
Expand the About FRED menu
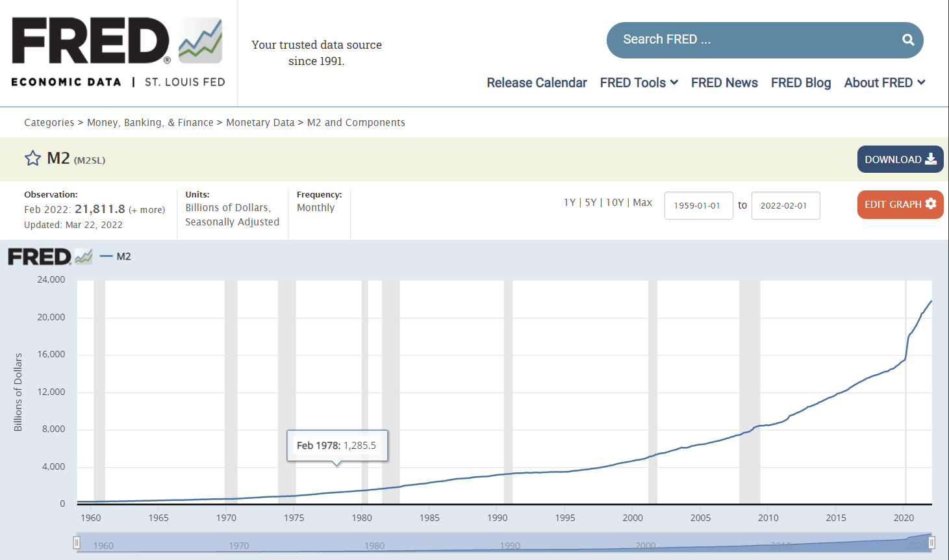(885, 83)
